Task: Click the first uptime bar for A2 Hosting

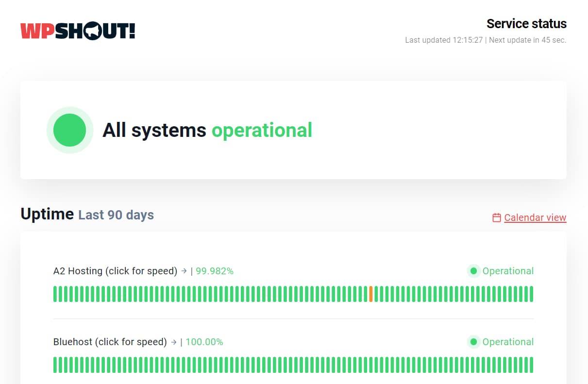Action: [x=55, y=294]
